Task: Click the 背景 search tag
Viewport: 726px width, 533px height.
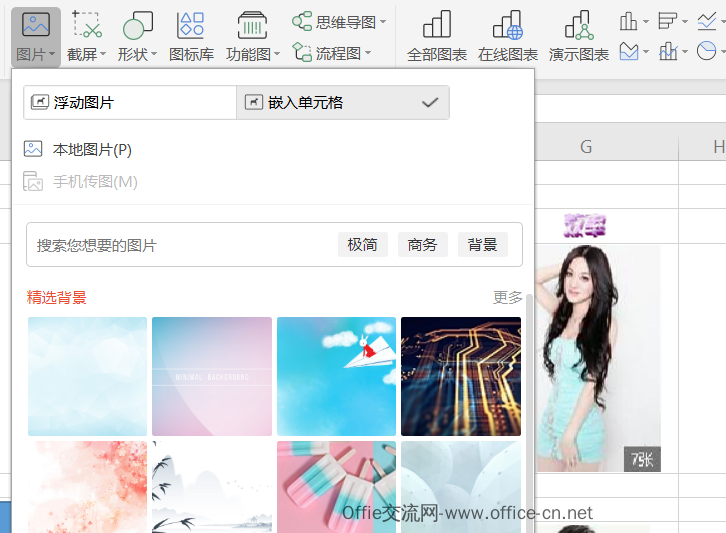Action: pyautogui.click(x=482, y=245)
